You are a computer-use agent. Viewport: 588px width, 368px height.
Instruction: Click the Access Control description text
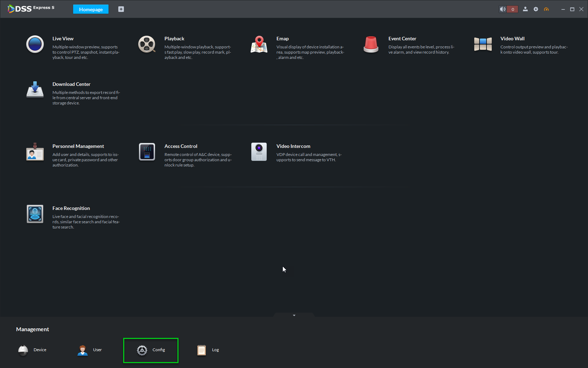coord(198,160)
